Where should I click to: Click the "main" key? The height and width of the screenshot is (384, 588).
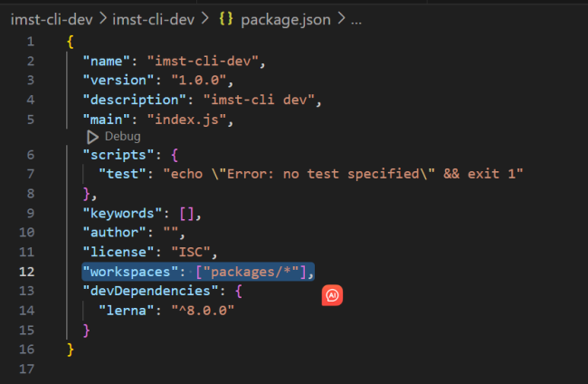point(106,120)
